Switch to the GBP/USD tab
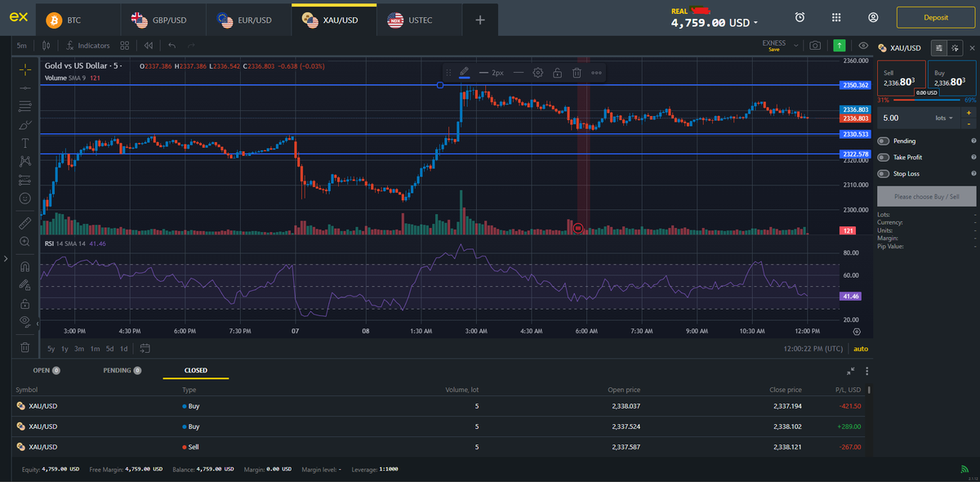The height and width of the screenshot is (482, 980). 163,20
